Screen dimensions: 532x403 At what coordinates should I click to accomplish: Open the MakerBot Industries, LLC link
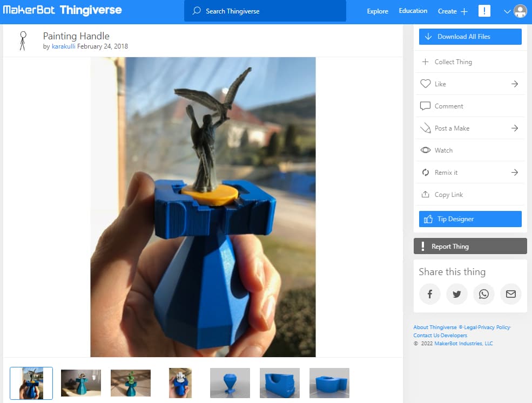463,343
